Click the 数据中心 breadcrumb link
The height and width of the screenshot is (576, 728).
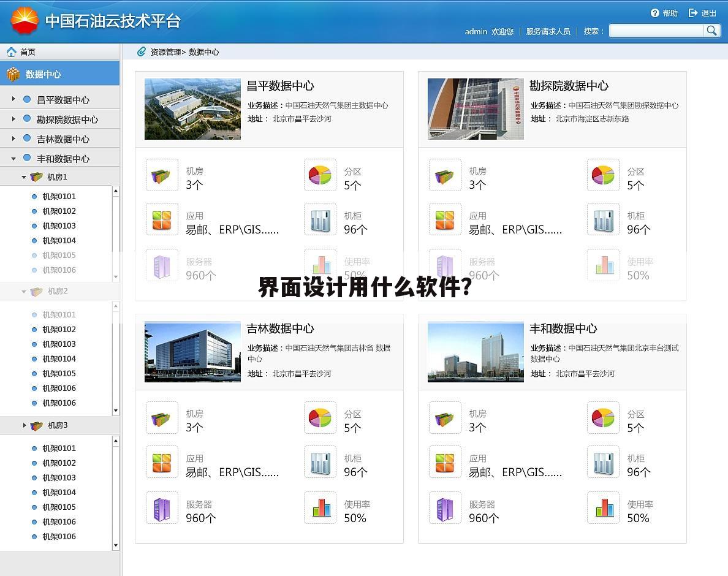(202, 52)
